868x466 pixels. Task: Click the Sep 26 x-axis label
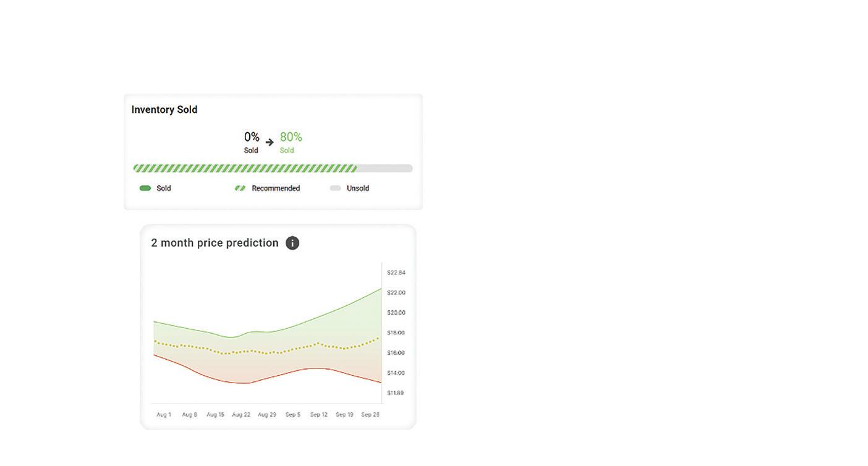370,415
